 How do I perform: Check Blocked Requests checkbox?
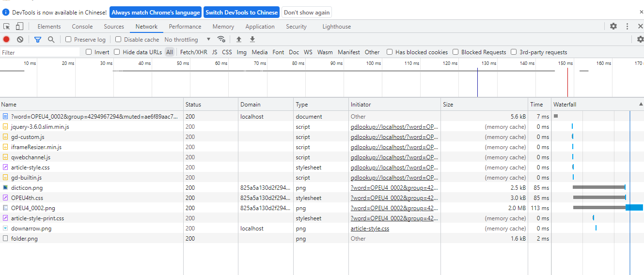coord(456,52)
